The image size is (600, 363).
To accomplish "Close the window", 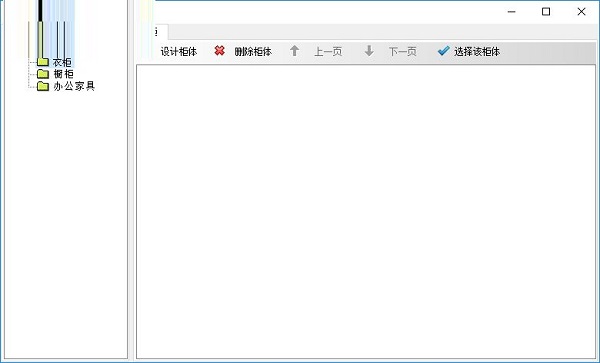I will pos(581,12).
